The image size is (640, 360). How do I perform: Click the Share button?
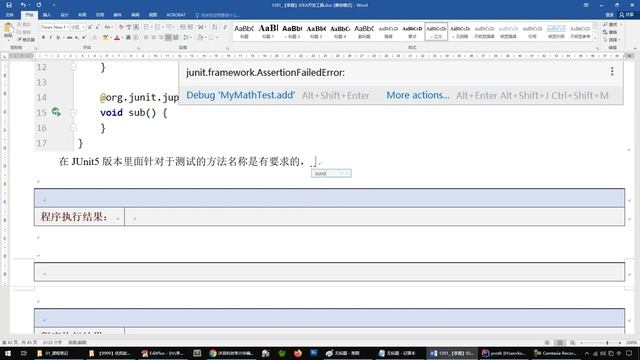pyautogui.click(x=627, y=15)
